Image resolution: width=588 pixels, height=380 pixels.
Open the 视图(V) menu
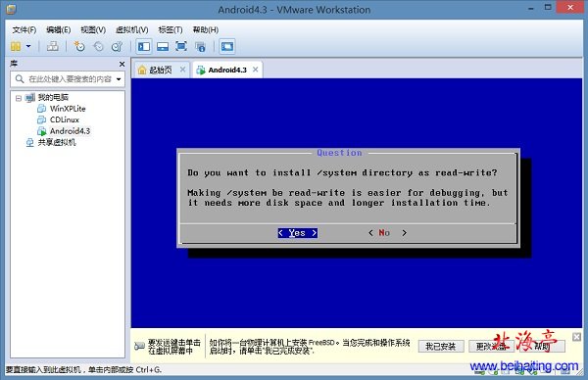click(x=93, y=29)
